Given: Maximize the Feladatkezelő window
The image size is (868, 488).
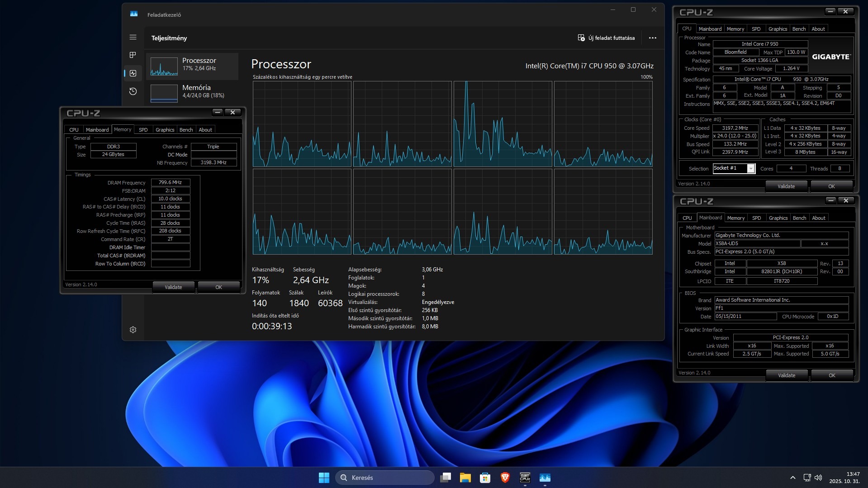Looking at the screenshot, I should 633,9.
